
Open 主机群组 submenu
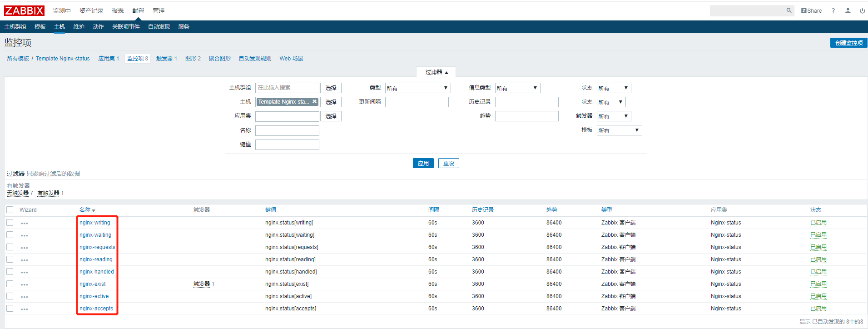click(15, 27)
